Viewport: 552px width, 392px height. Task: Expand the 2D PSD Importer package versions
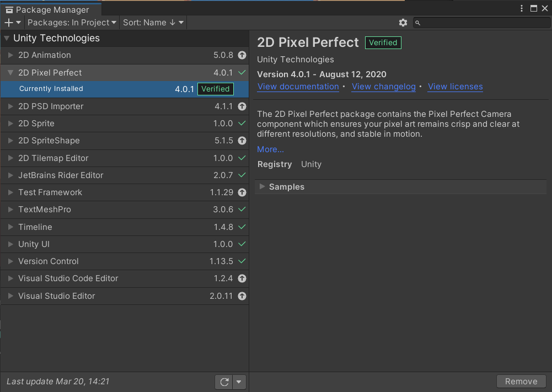(10, 106)
